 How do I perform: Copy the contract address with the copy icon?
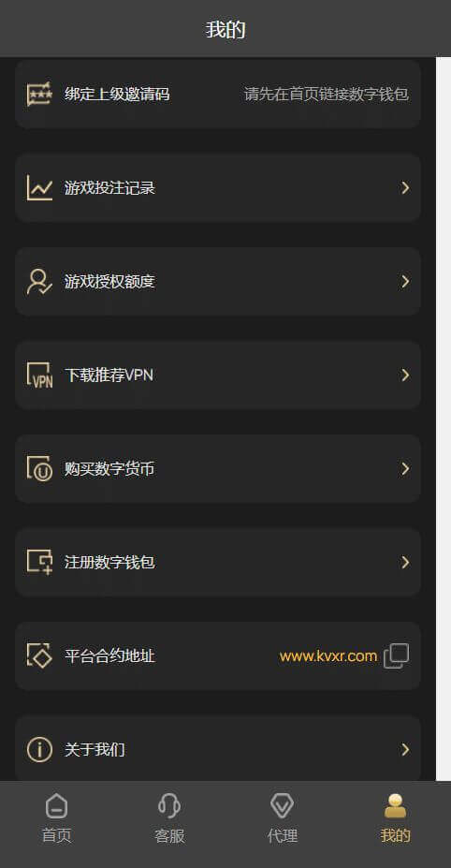coord(396,656)
